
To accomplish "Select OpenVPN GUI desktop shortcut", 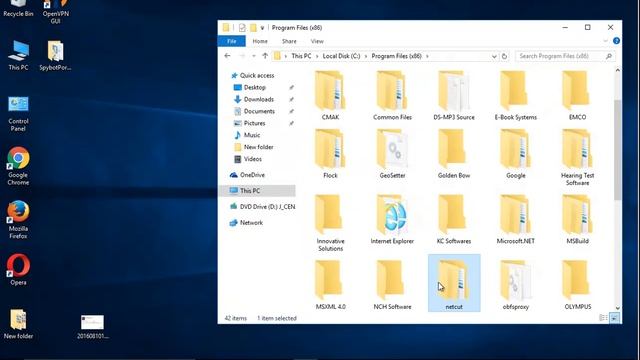I will coord(56,12).
